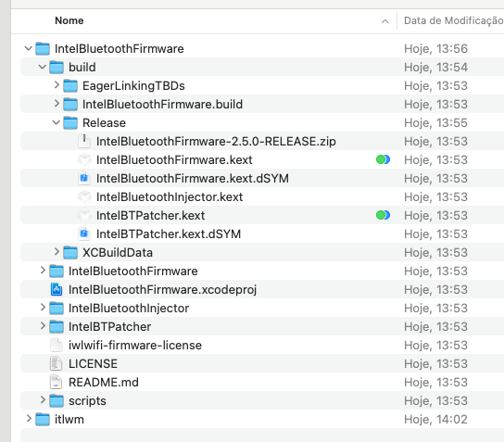Click the tag dots beside IntelBTPatcher.kext
The width and height of the screenshot is (504, 442).
pyautogui.click(x=383, y=215)
